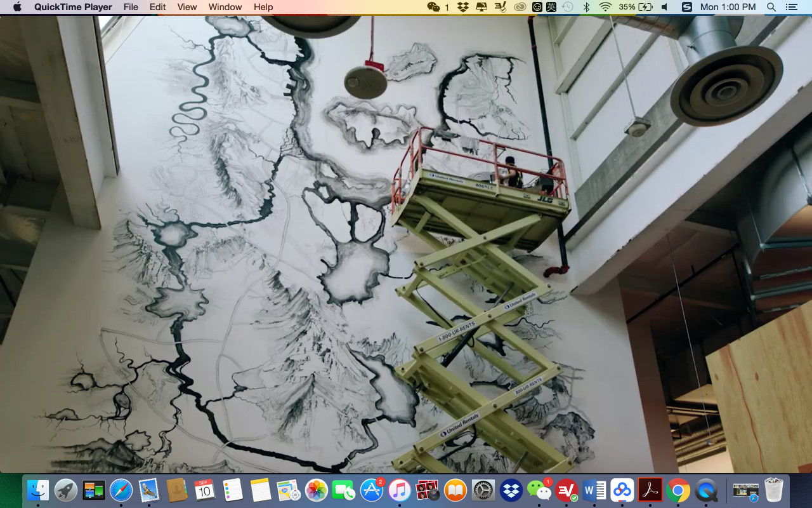Click the S app icon in menu bar

coord(687,7)
